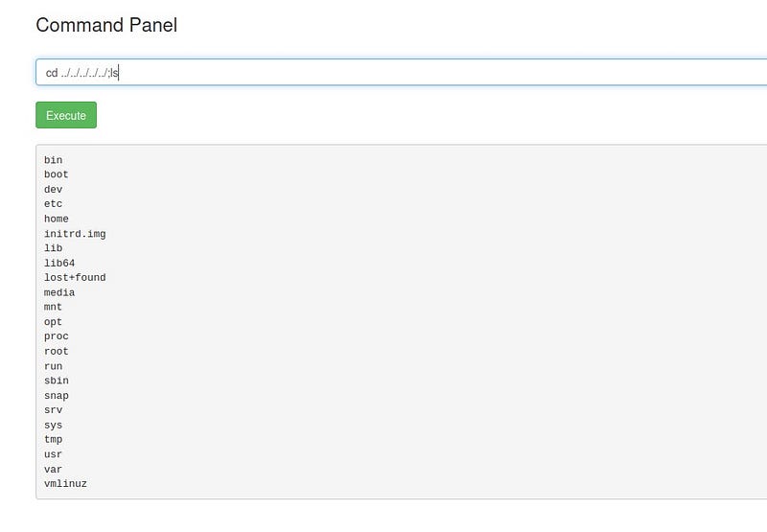Select the 'tmp' line in output
Screen dimensions: 767x532
pos(53,440)
